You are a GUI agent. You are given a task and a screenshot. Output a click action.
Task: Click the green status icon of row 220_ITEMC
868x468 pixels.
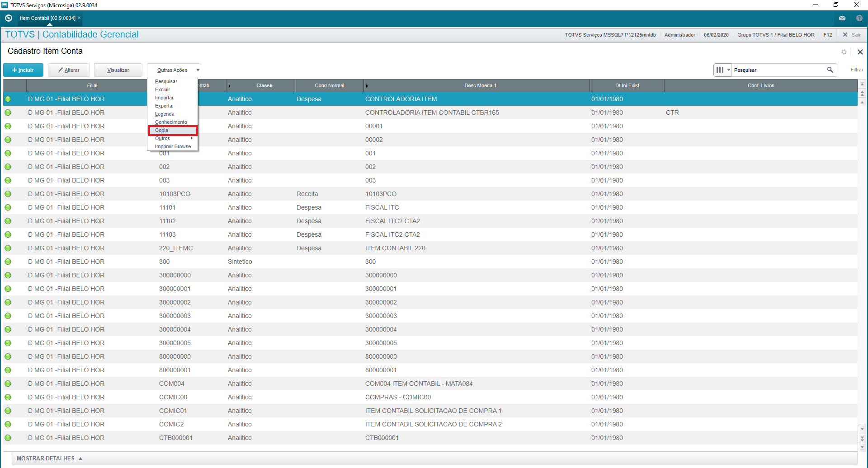coord(8,248)
